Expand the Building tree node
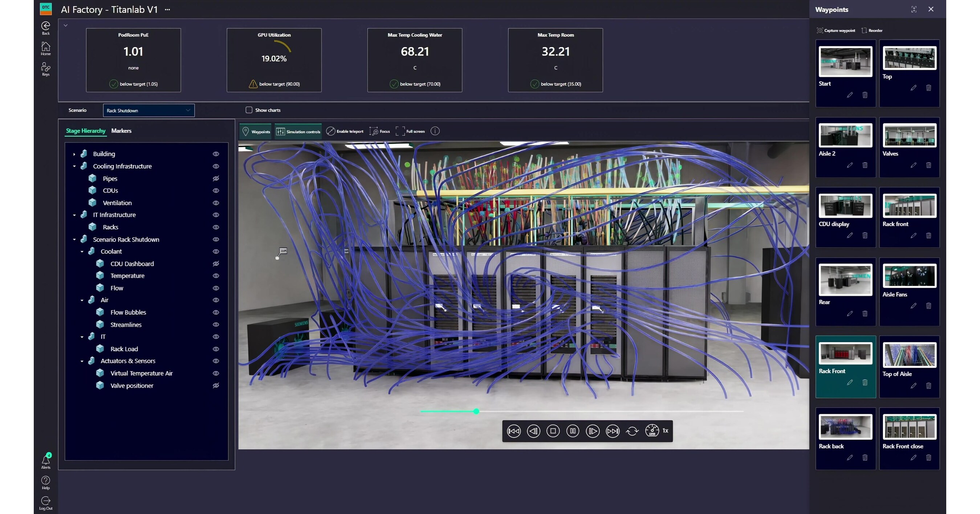 click(74, 153)
